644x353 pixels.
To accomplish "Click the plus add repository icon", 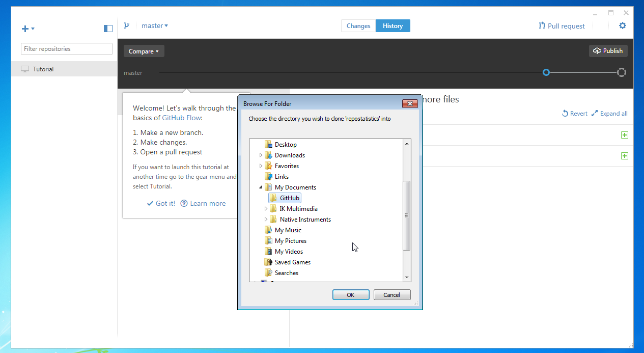I will pos(25,29).
